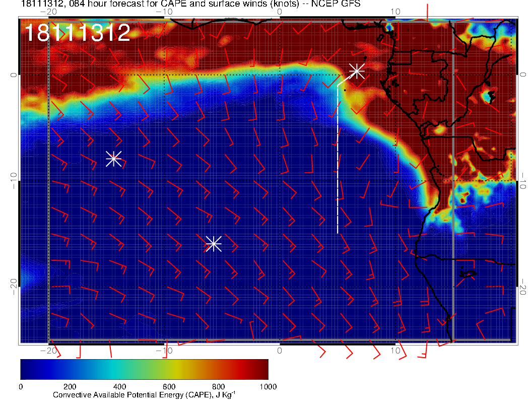The width and height of the screenshot is (532, 411).
Task: Click the 200 label under the colorbar
Action: coord(70,386)
